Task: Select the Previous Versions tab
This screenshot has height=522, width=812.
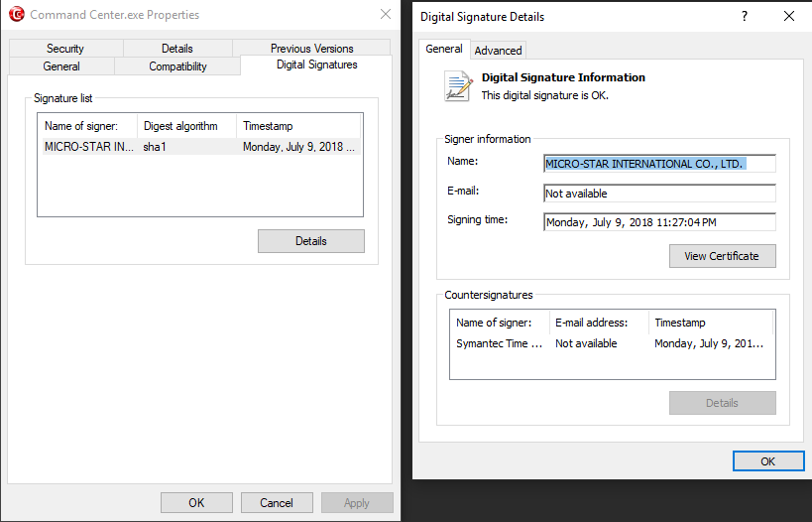Action: tap(311, 48)
